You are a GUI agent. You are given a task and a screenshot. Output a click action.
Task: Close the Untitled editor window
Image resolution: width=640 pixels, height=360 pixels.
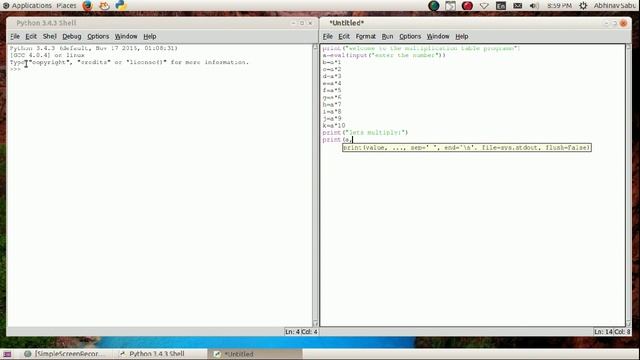tap(623, 23)
